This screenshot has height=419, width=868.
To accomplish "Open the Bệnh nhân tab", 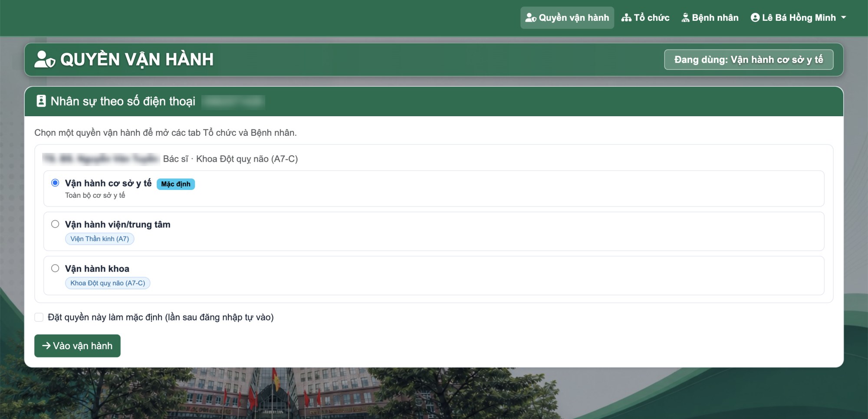I will [x=710, y=18].
